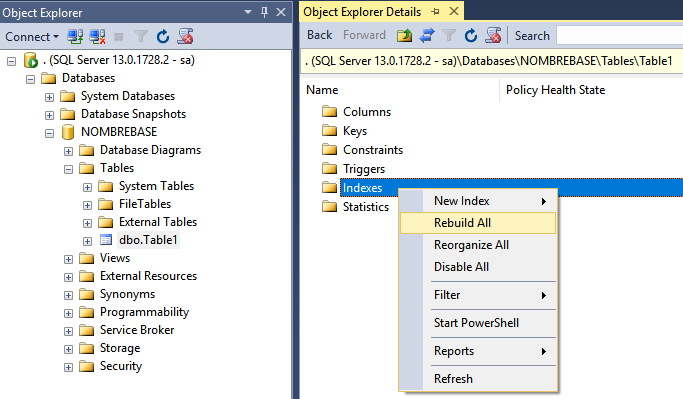The image size is (683, 399).
Task: Select the Statistics folder in details list
Action: [365, 206]
